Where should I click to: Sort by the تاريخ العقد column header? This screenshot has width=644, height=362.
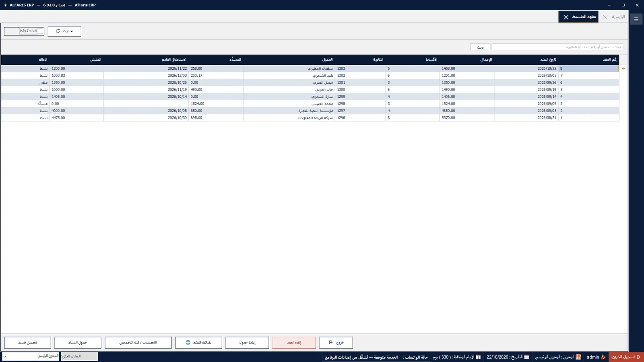548,60
